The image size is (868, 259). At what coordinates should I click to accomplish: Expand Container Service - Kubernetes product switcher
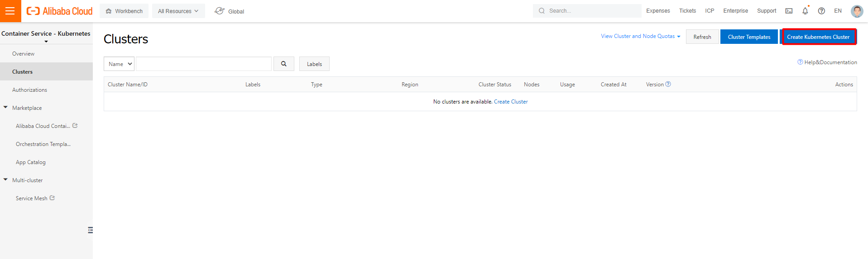coord(46,35)
